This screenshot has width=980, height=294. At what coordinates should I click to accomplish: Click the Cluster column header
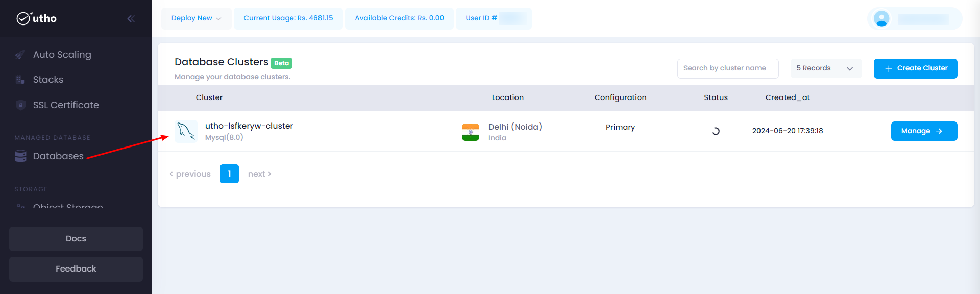click(x=209, y=97)
